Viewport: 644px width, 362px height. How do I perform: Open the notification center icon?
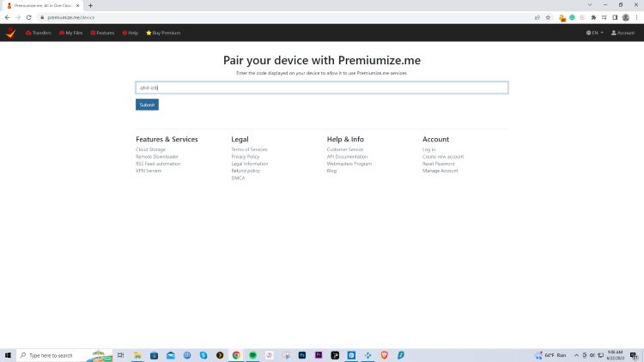[x=634, y=355]
